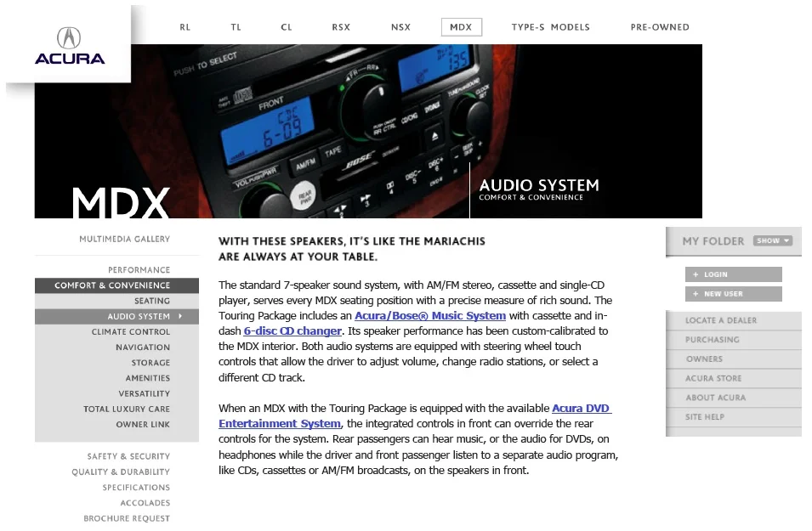The height and width of the screenshot is (531, 812).
Task: Open the Purchasing page
Action: coord(712,340)
